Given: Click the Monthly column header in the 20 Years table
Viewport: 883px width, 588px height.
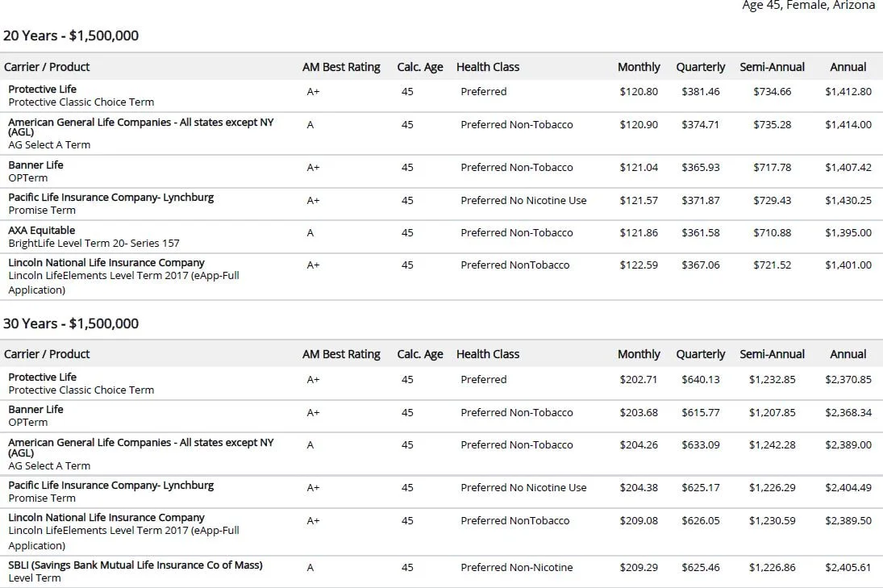Looking at the screenshot, I should (639, 67).
